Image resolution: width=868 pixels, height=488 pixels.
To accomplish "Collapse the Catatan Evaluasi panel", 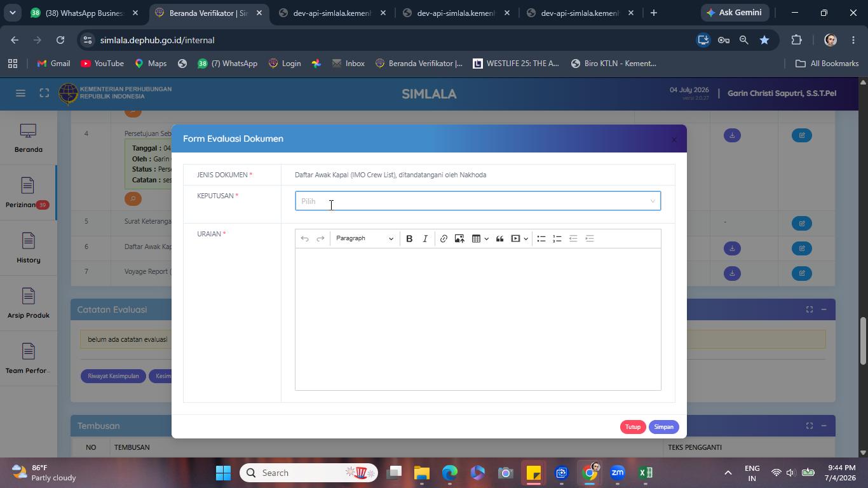I will click(x=824, y=309).
